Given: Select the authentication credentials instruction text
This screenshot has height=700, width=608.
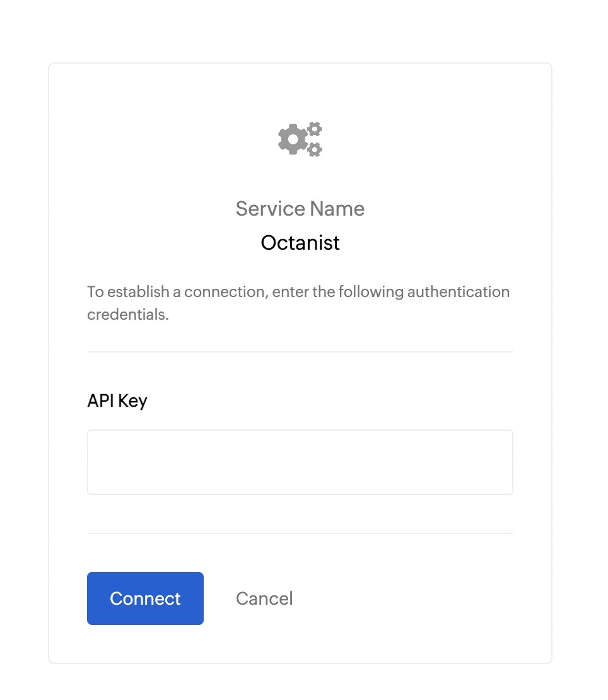Looking at the screenshot, I should [x=298, y=303].
